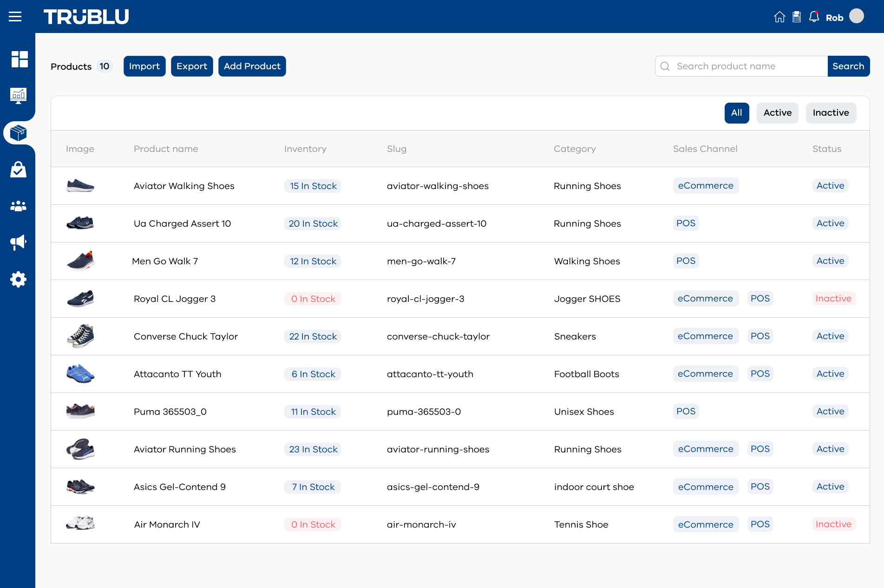884x588 pixels.
Task: Open product Ua Charged Assert 10 name
Action: (x=182, y=223)
